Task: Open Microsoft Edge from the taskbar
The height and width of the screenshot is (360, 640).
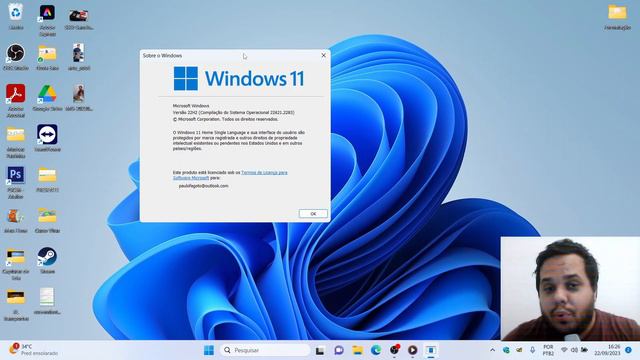Action: [x=376, y=350]
